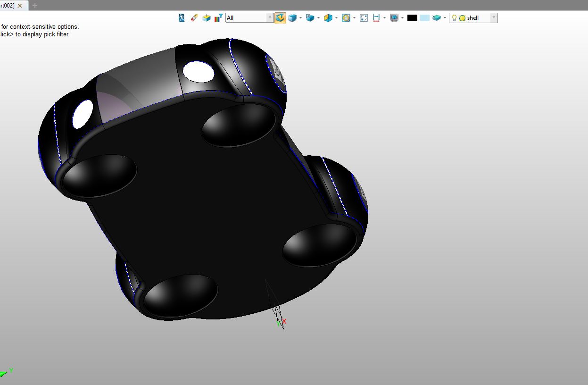
Task: Expand the arrow beside the view orientation icon
Action: [x=318, y=18]
